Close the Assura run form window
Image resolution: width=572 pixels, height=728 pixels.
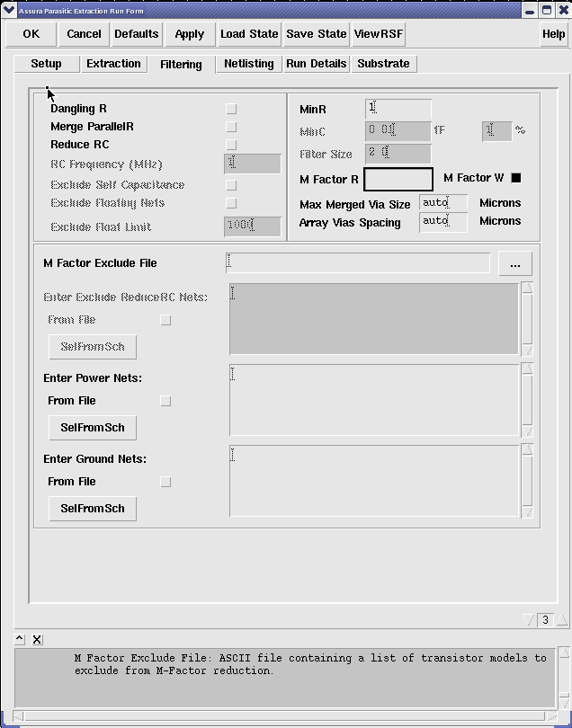point(562,10)
